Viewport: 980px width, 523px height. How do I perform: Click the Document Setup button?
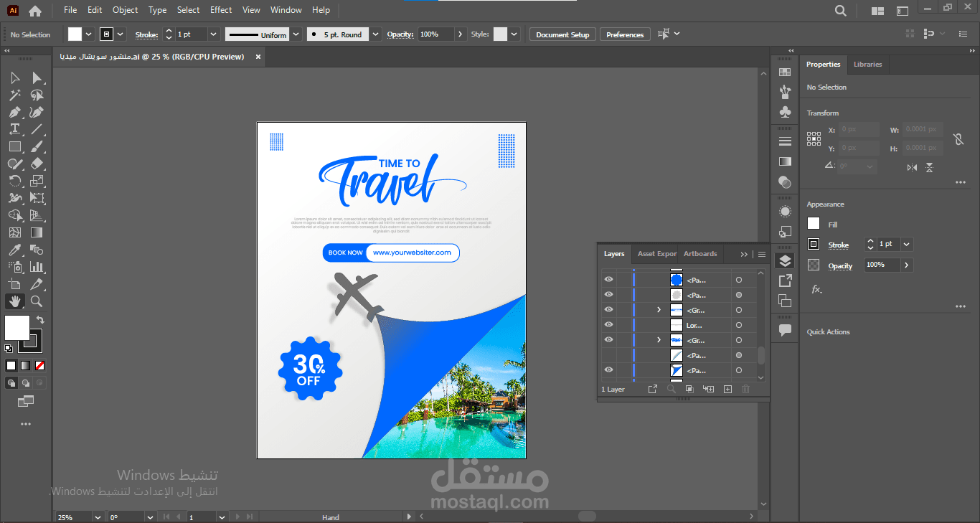(x=562, y=34)
